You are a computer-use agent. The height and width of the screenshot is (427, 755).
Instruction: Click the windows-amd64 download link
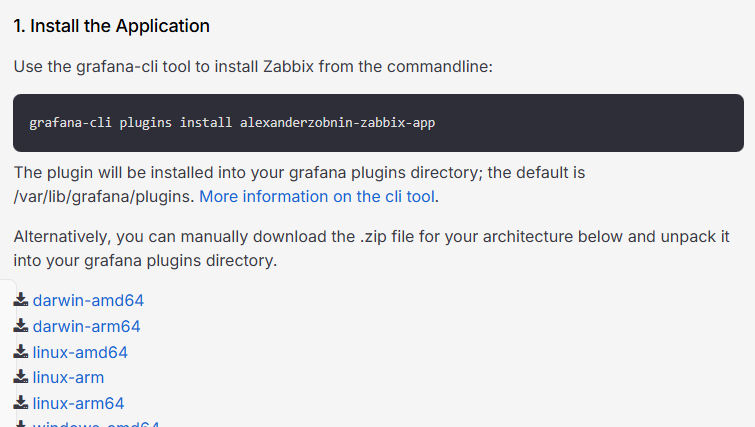96,424
